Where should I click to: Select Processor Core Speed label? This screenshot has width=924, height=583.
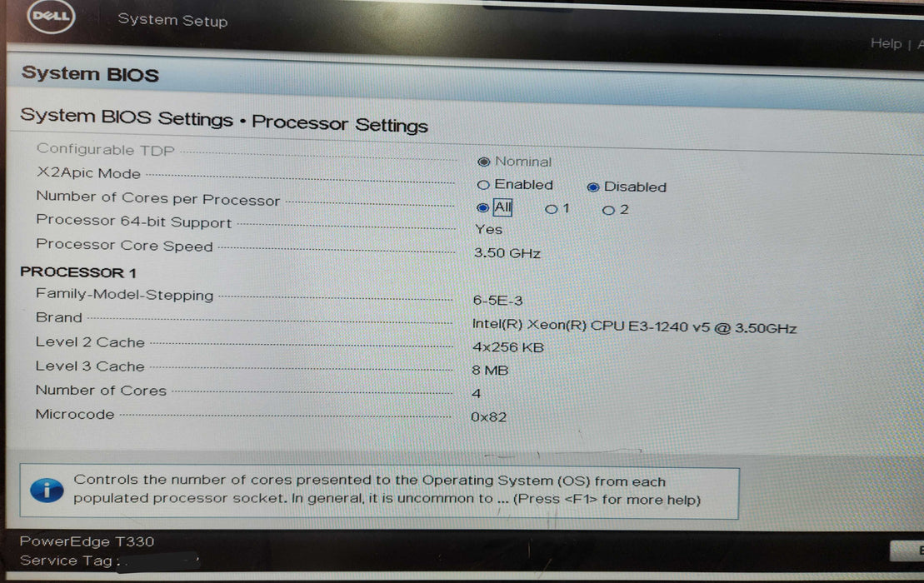tap(124, 245)
